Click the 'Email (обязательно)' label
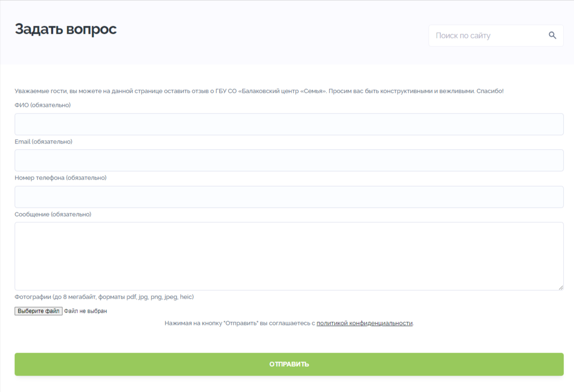Screen dimensions: 574x392 click(44, 142)
